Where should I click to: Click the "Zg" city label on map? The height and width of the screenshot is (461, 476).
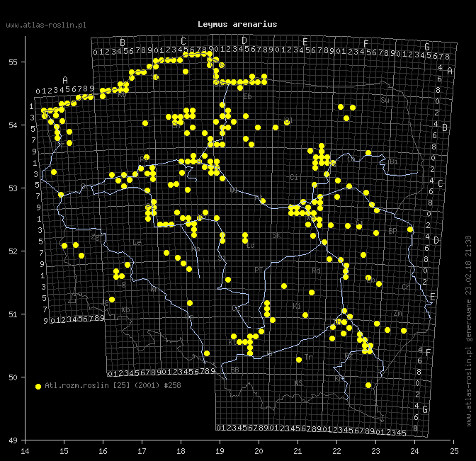tap(96, 237)
